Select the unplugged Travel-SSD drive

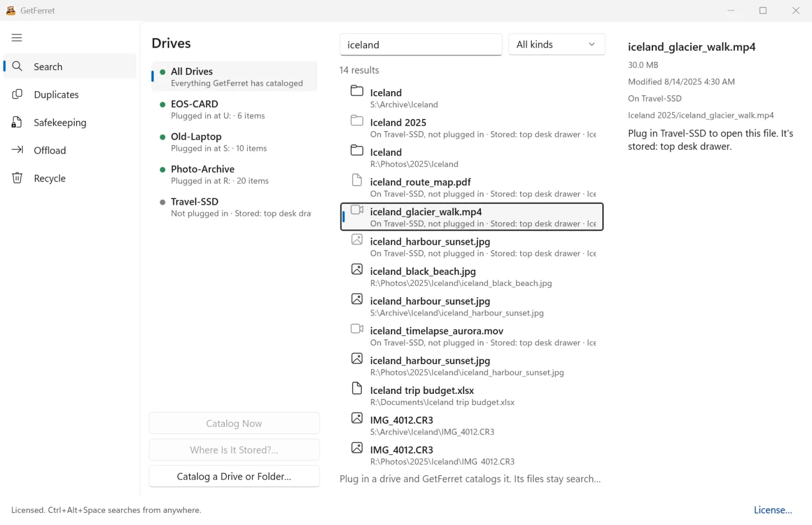coord(234,207)
